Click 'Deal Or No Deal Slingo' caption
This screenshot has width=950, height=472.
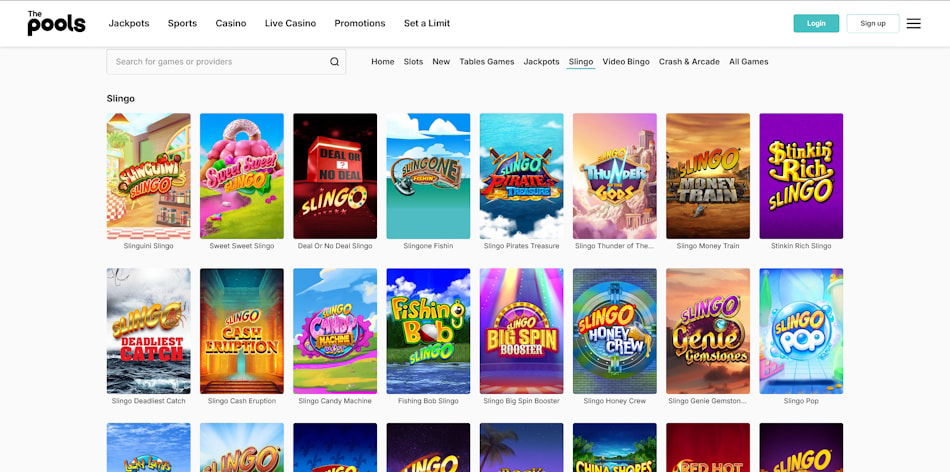click(x=335, y=246)
